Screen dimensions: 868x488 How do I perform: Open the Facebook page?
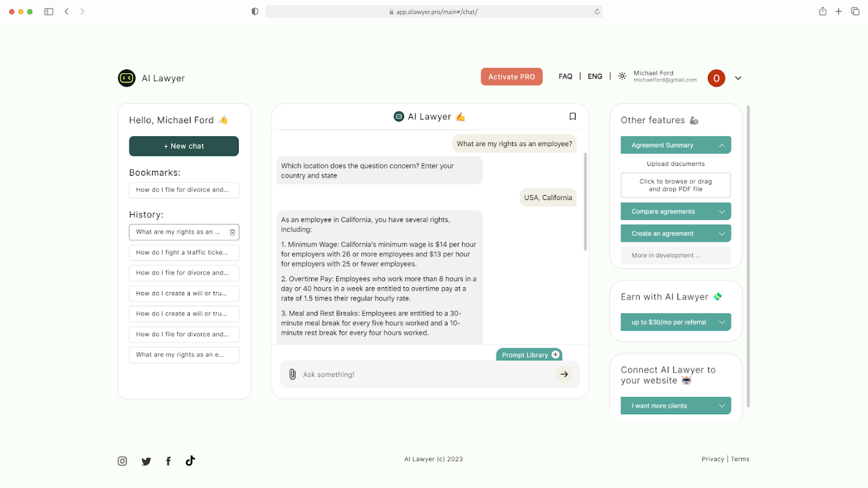click(x=168, y=461)
